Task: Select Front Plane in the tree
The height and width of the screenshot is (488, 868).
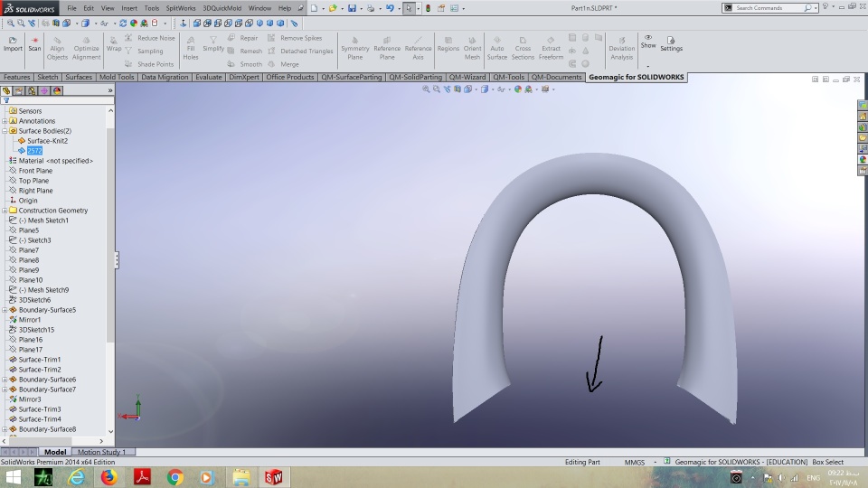Action: [x=35, y=171]
